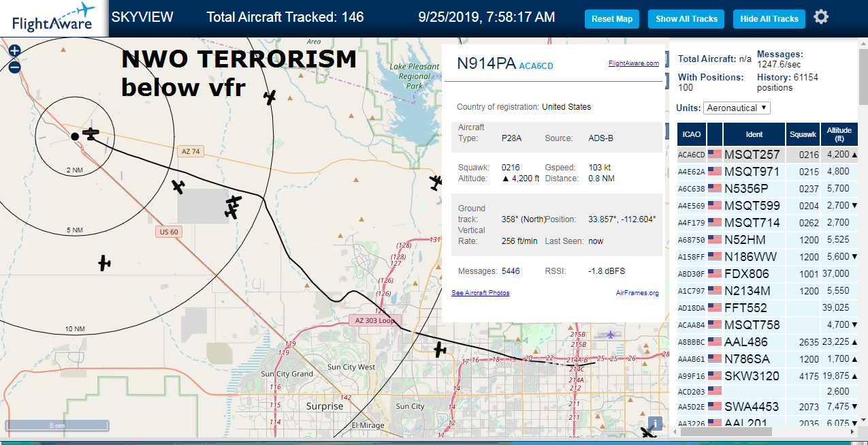This screenshot has height=445, width=868.
Task: Sort table by Altitude (ft) column header
Action: click(839, 134)
